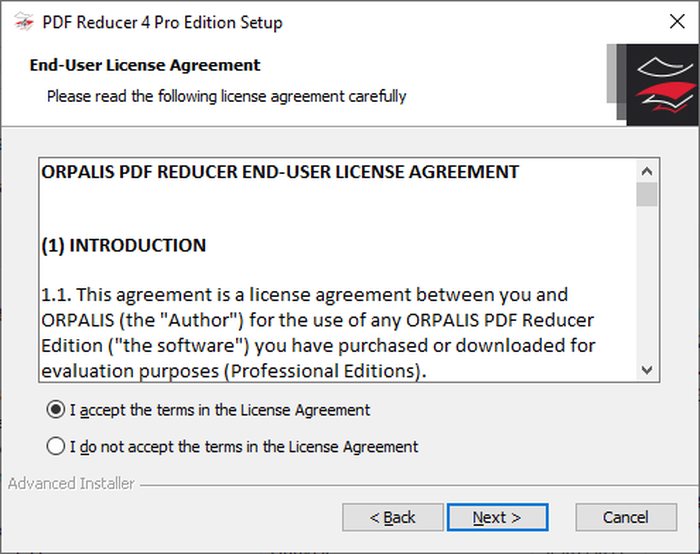The height and width of the screenshot is (554, 700).
Task: Click the 'I accept the terms' label text
Action: tap(220, 410)
